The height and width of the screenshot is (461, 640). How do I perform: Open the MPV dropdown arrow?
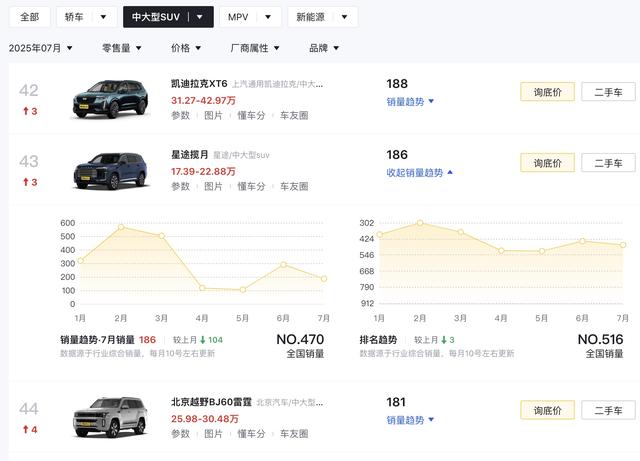point(268,17)
